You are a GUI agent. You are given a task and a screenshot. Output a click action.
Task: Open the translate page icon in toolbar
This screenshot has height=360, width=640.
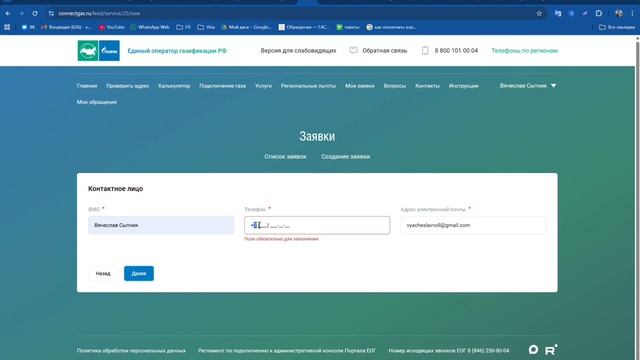558,13
